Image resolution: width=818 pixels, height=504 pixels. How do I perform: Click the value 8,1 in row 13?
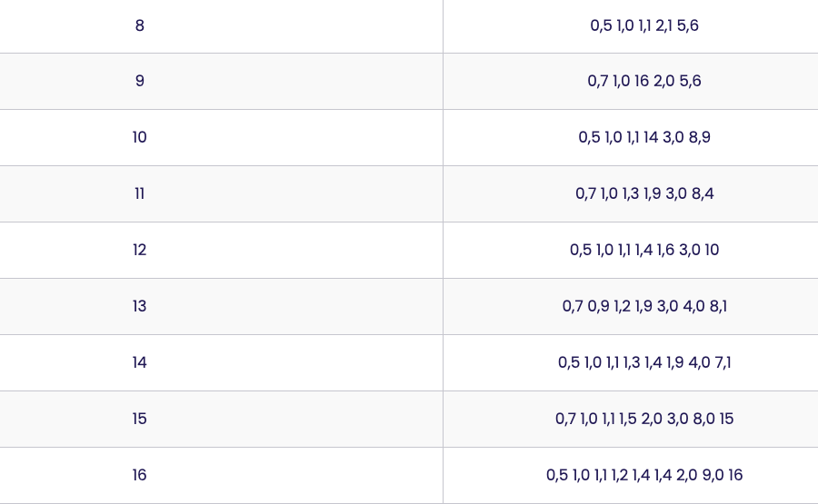click(718, 306)
